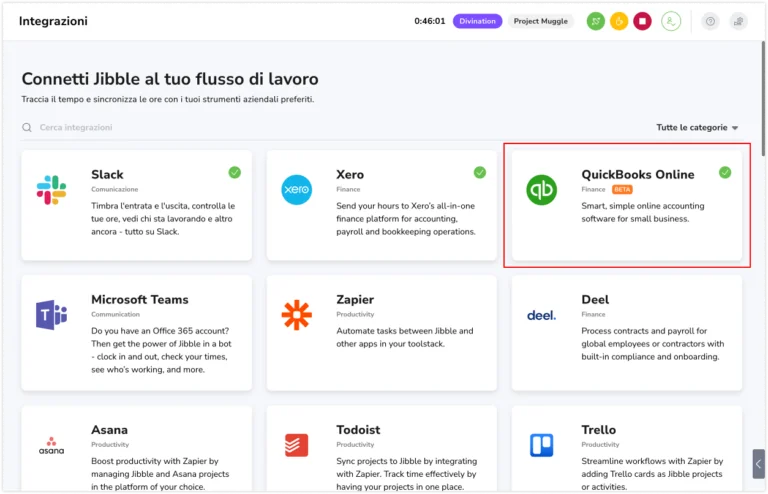Click the Divination activity tag
This screenshot has width=768, height=494.
pyautogui.click(x=477, y=21)
